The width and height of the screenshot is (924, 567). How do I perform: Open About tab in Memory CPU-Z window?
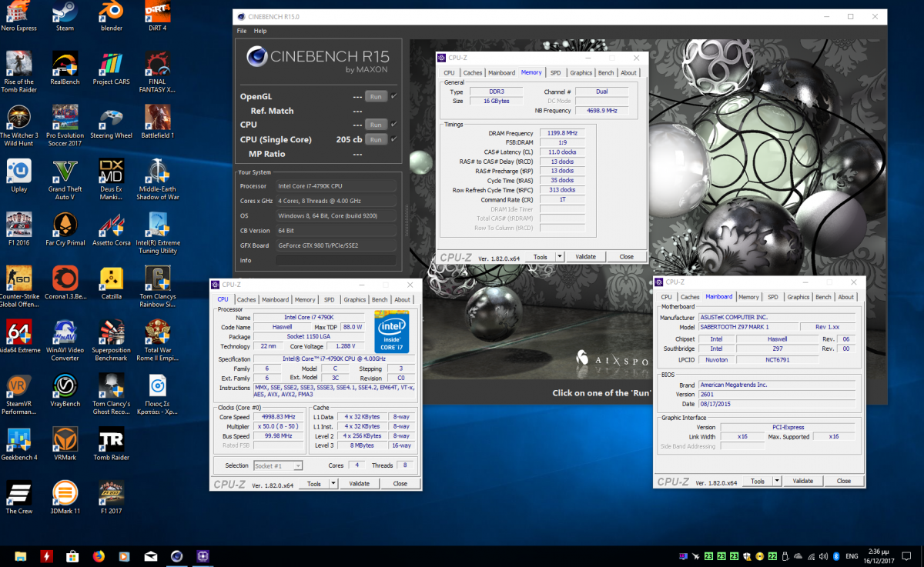[x=629, y=72]
